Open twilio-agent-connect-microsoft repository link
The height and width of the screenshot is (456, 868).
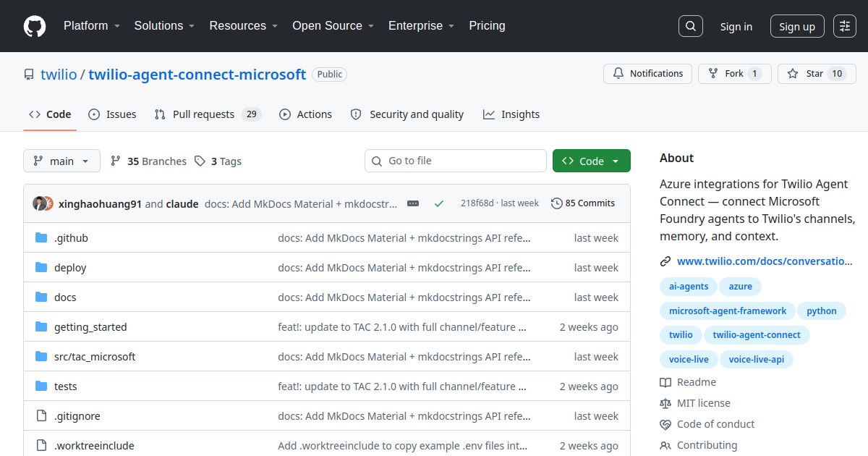[x=197, y=75]
